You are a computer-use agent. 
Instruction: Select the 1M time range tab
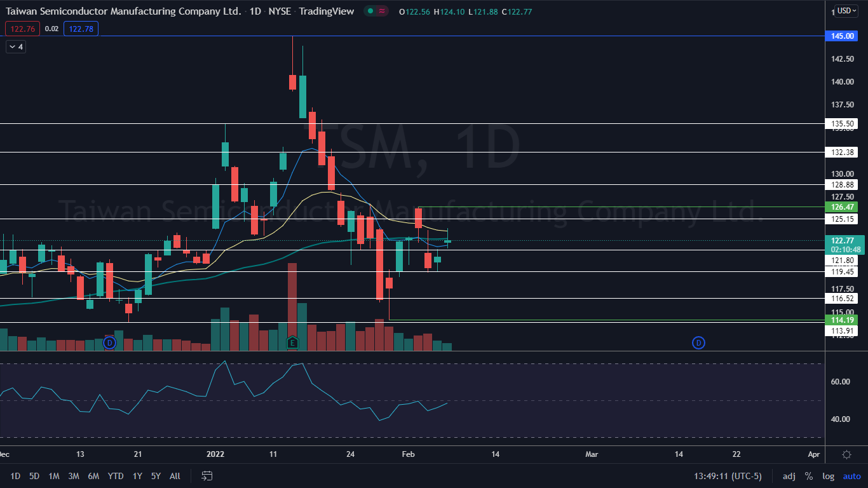[x=54, y=476]
